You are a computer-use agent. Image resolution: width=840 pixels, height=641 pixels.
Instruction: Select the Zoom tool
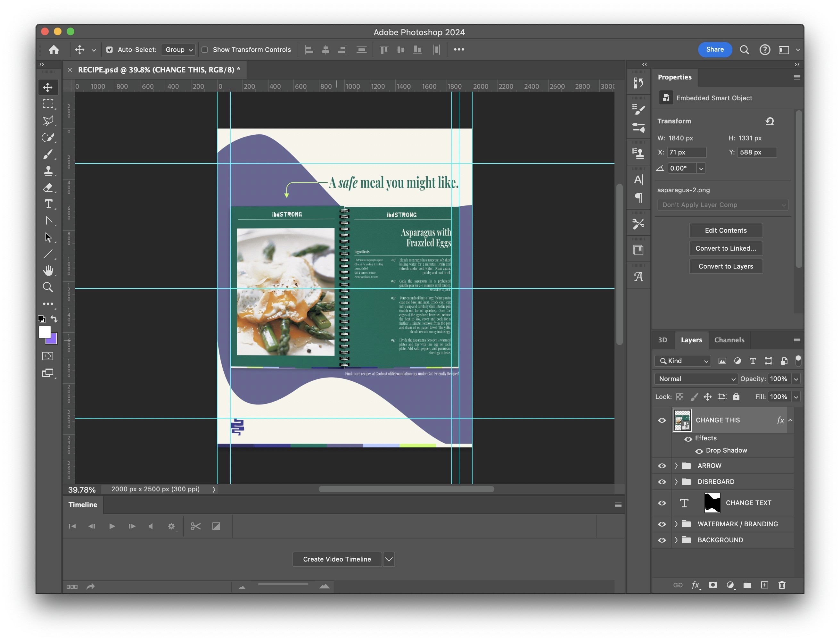coord(48,287)
